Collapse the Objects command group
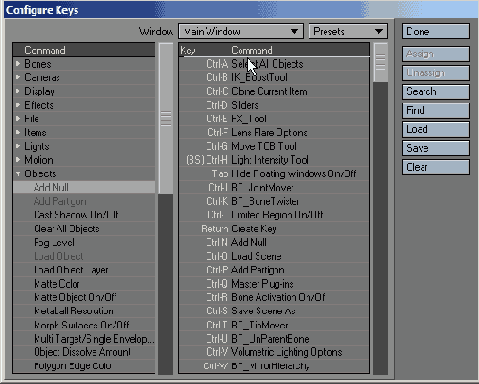Viewport: 479px width, 384px height. point(18,174)
